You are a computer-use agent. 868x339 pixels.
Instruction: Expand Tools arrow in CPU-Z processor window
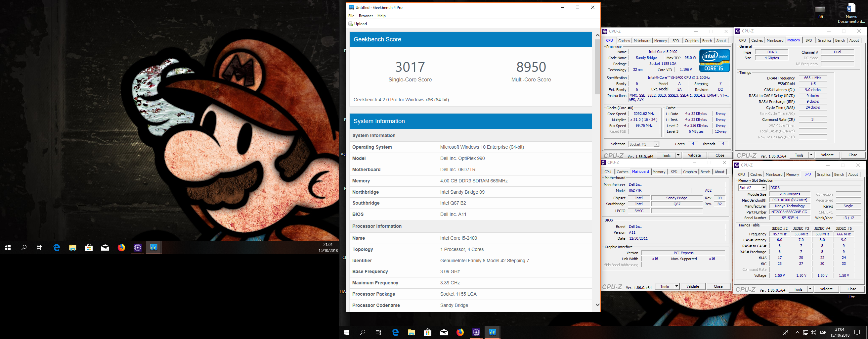pyautogui.click(x=678, y=155)
